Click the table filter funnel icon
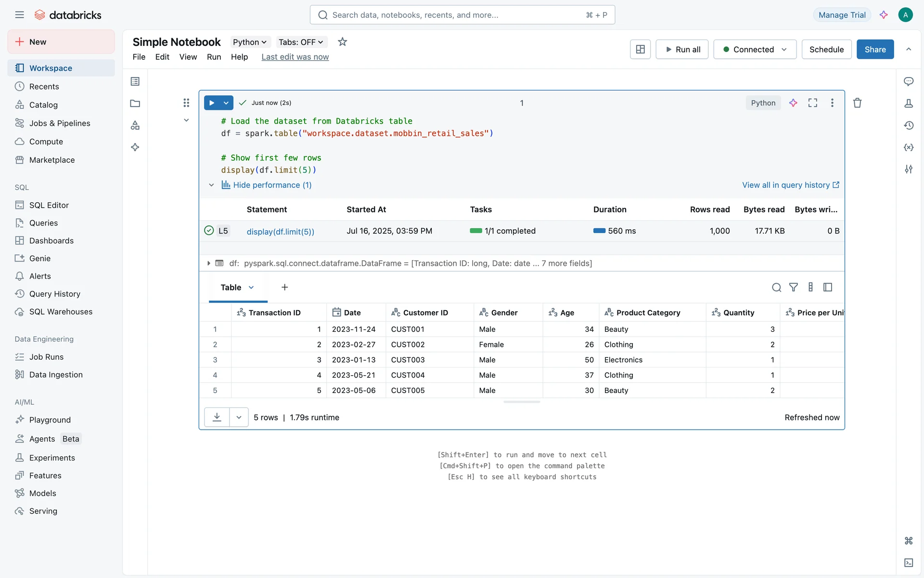Screen dimensions: 924x578 coord(794,288)
